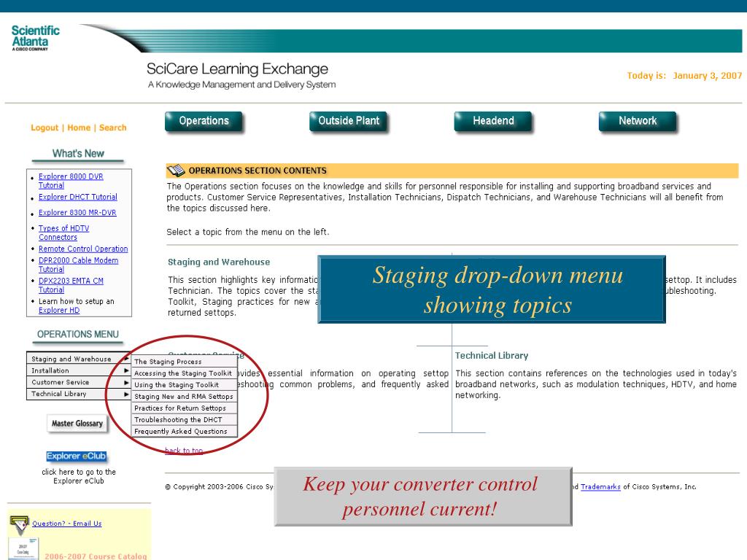Click the OPERATIONS MENU heading
The image size is (747, 560).
77,334
